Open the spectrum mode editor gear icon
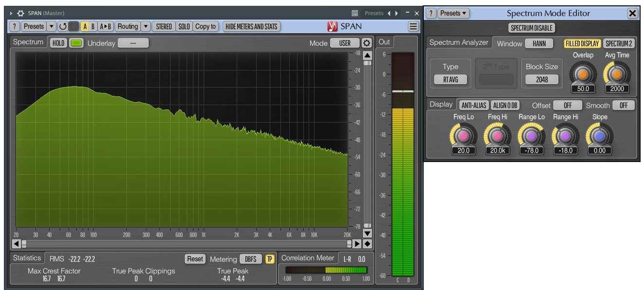 [x=366, y=43]
